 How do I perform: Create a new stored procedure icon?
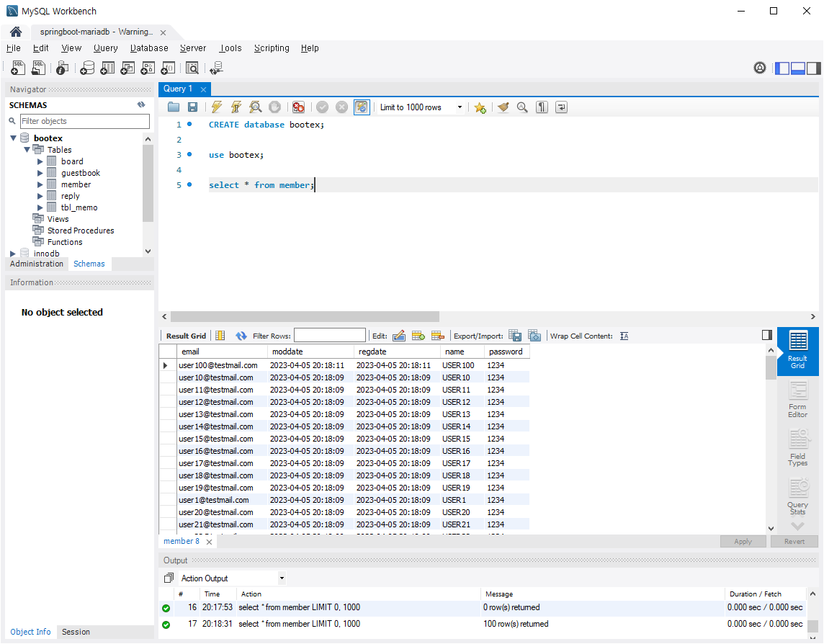pyautogui.click(x=148, y=68)
